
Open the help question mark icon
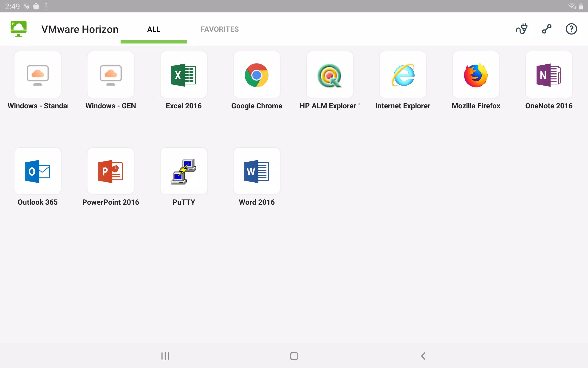coord(571,29)
